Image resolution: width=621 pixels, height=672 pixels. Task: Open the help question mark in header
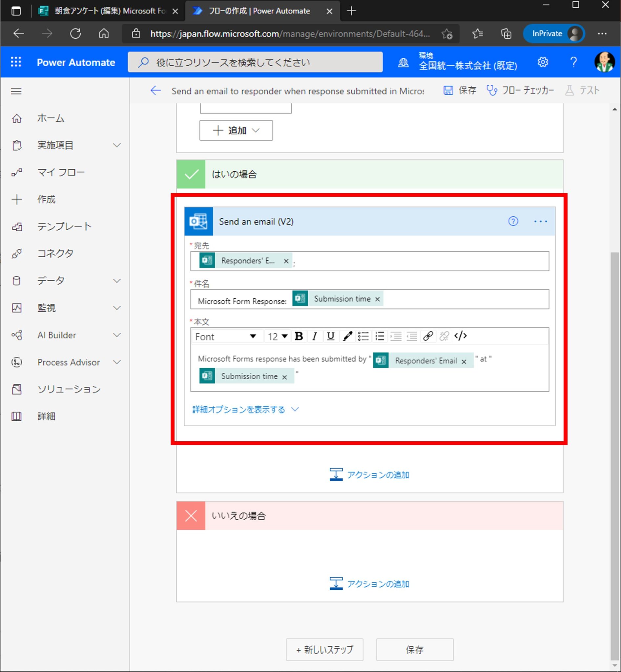[574, 62]
